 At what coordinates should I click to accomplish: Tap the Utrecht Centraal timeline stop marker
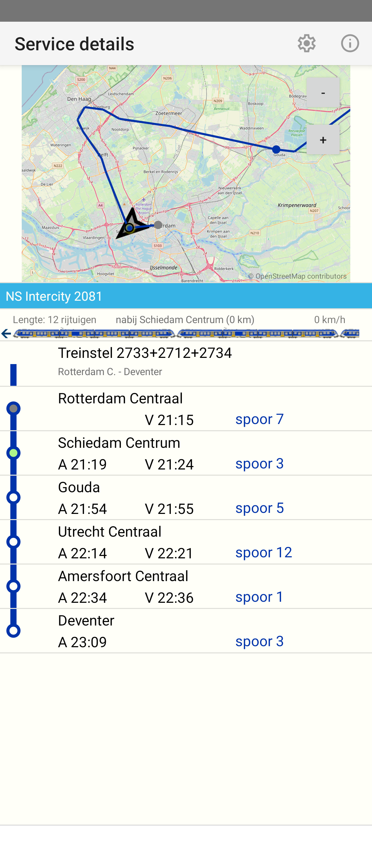pyautogui.click(x=13, y=542)
